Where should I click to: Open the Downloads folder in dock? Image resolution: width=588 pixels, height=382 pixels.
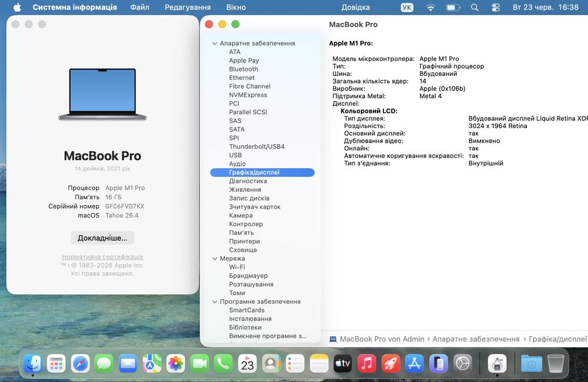click(532, 363)
